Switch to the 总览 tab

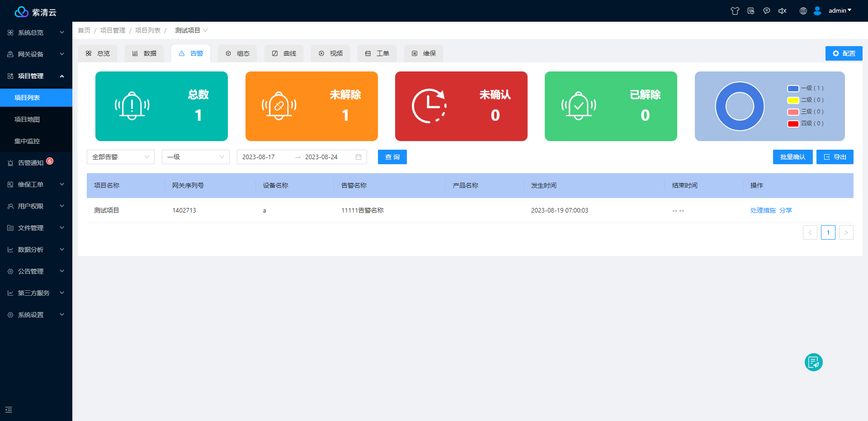(98, 53)
